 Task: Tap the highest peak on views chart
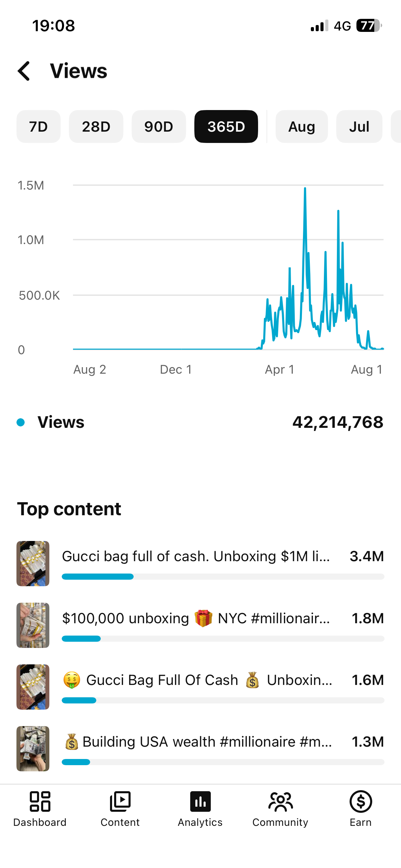point(305,189)
